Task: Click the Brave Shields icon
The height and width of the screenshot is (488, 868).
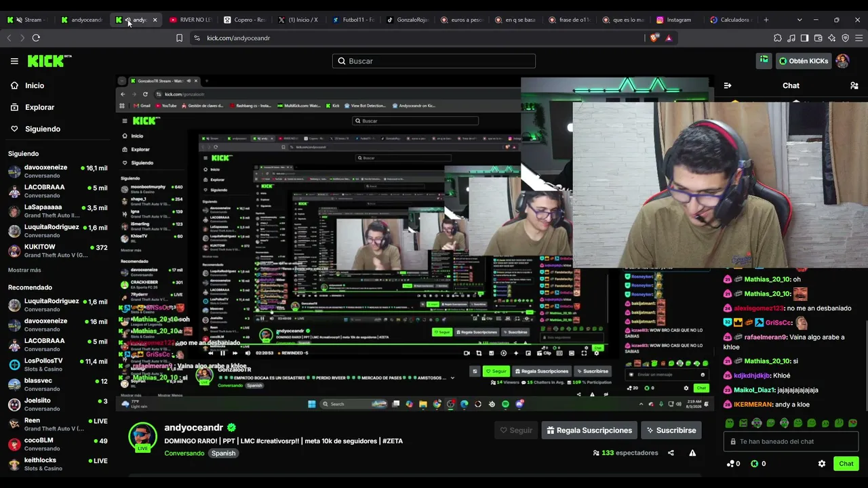Action: 654,38
